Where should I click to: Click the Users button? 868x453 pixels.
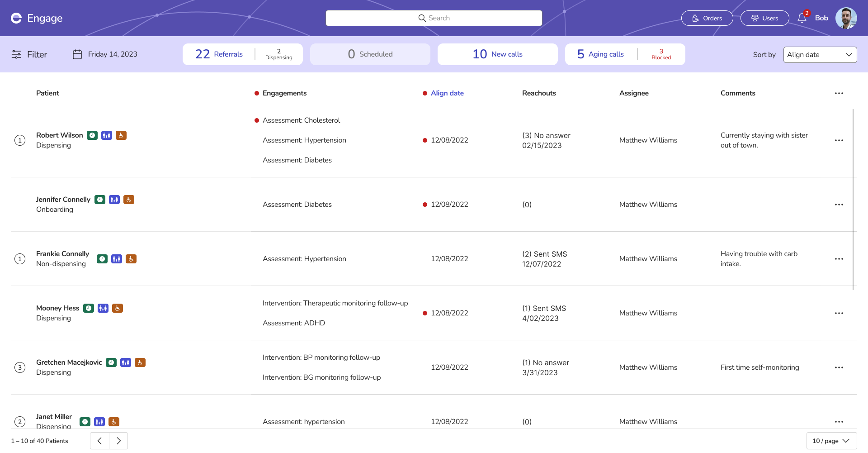[764, 18]
